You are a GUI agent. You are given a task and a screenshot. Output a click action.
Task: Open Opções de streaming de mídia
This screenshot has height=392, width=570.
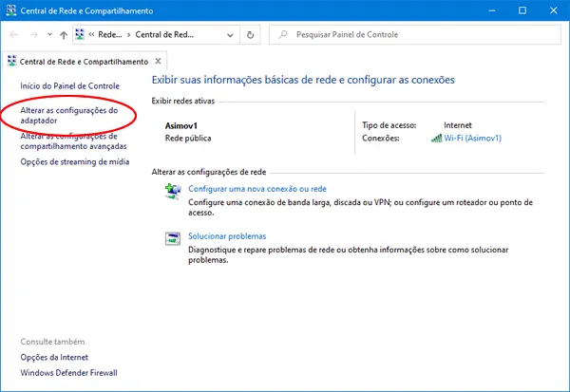click(74, 161)
